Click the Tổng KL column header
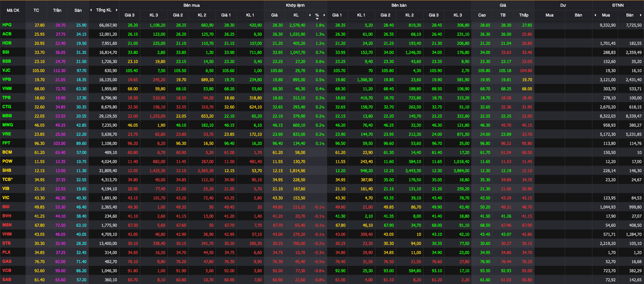 (104, 10)
